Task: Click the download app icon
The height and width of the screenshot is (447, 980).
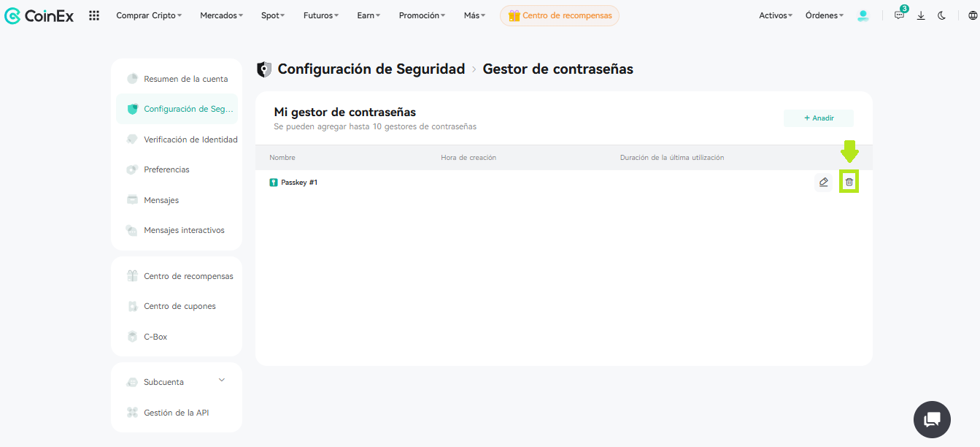Action: pyautogui.click(x=921, y=15)
